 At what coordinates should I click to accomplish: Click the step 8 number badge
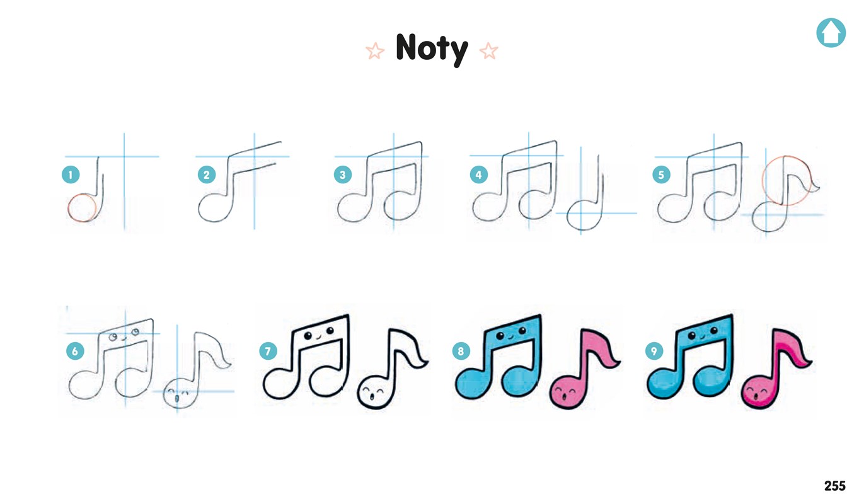tap(461, 352)
